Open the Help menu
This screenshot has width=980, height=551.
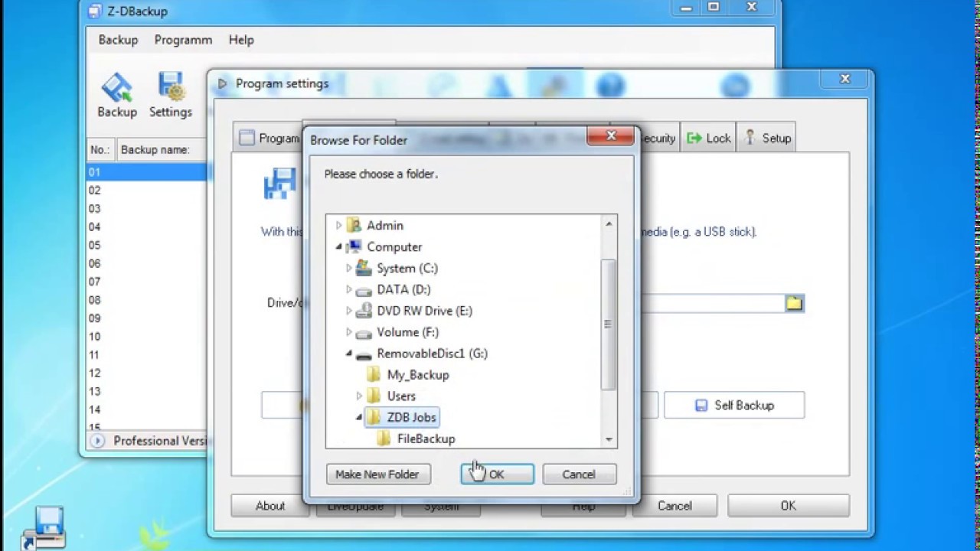(x=241, y=40)
